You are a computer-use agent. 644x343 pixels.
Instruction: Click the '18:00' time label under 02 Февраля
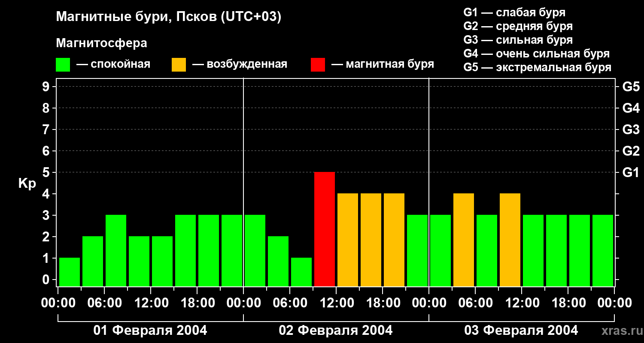383,303
